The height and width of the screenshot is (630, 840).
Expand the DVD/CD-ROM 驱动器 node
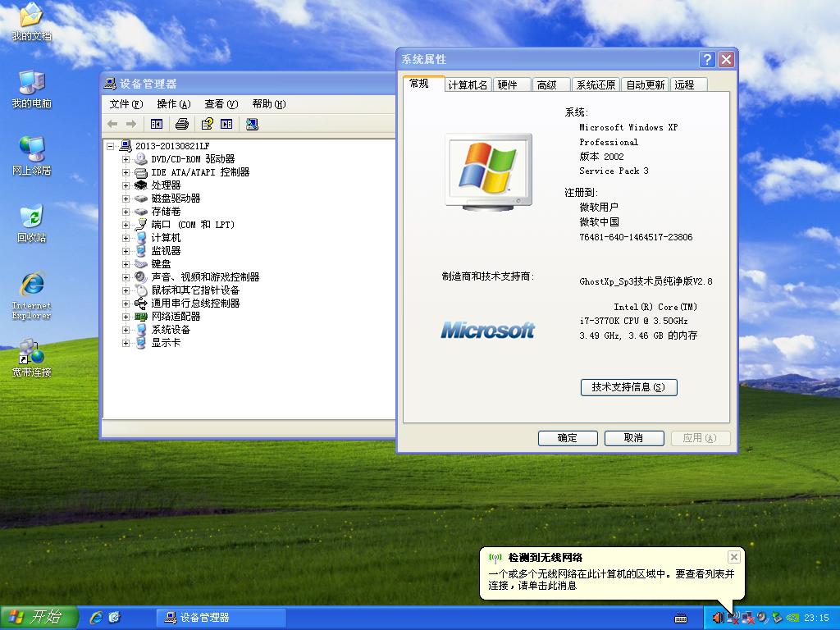pos(126,159)
